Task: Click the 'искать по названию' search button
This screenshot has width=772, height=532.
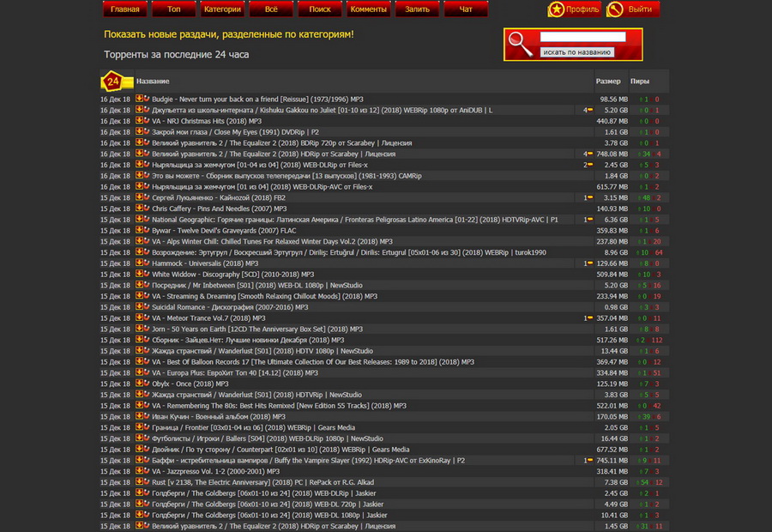Action: (x=576, y=52)
